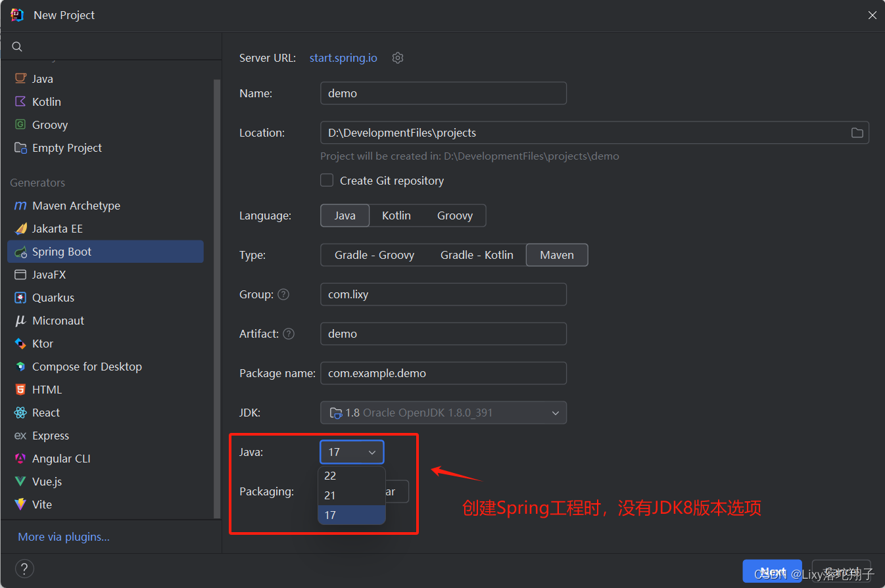Click the Next button
The height and width of the screenshot is (588, 885).
pos(774,572)
